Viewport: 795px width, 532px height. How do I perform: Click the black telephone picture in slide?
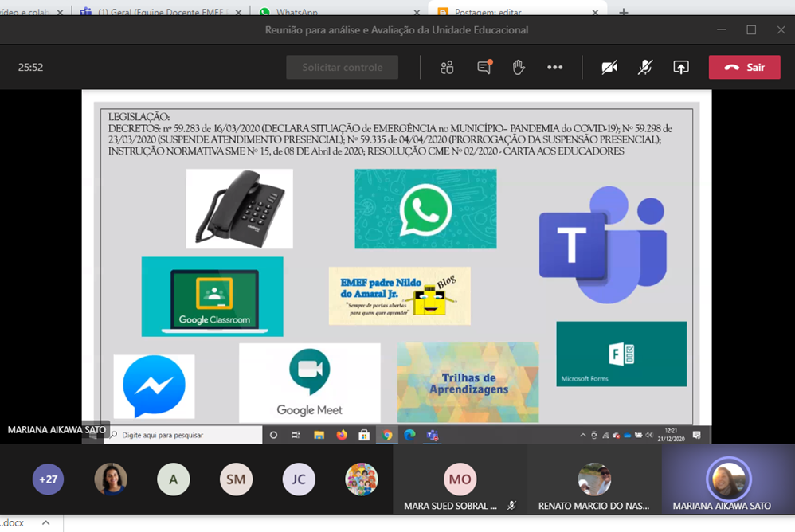(239, 209)
